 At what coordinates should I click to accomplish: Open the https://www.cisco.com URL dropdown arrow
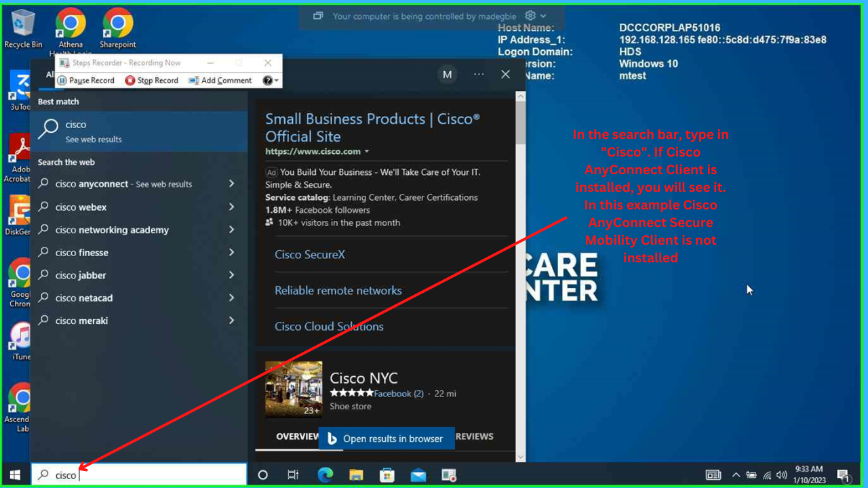point(367,152)
